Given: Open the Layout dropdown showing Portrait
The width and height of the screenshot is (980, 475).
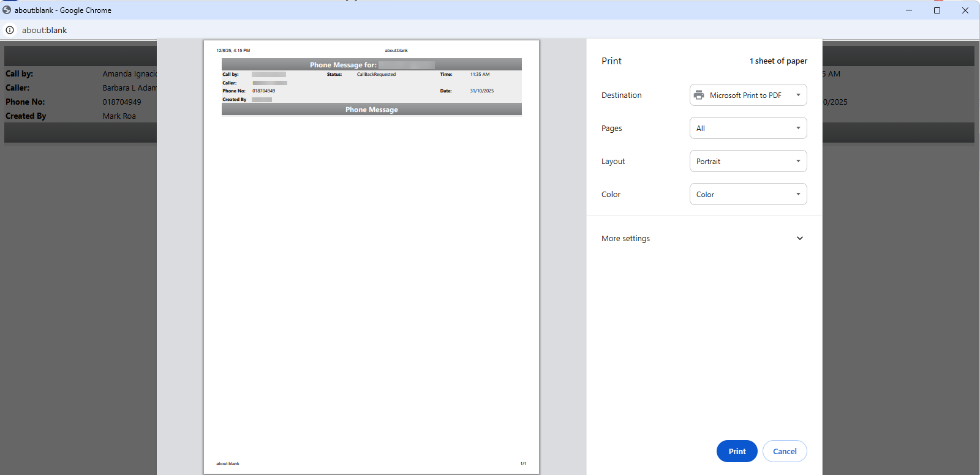Looking at the screenshot, I should pos(748,162).
